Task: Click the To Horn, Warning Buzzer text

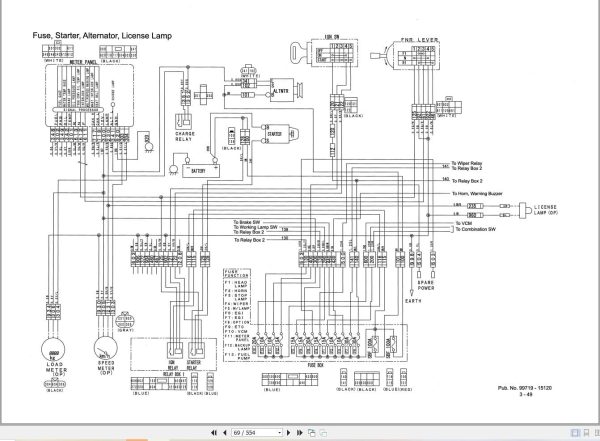Action: pyautogui.click(x=477, y=194)
